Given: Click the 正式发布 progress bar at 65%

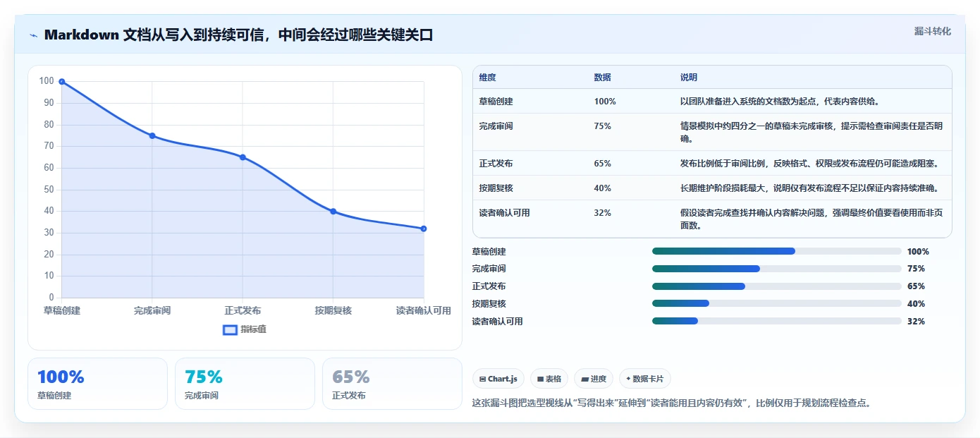Looking at the screenshot, I should [x=777, y=286].
